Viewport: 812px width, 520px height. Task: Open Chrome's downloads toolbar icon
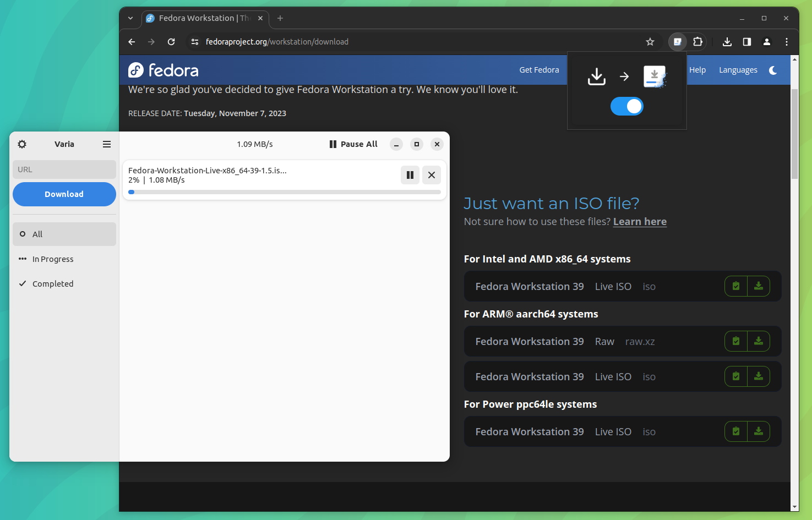pos(727,41)
